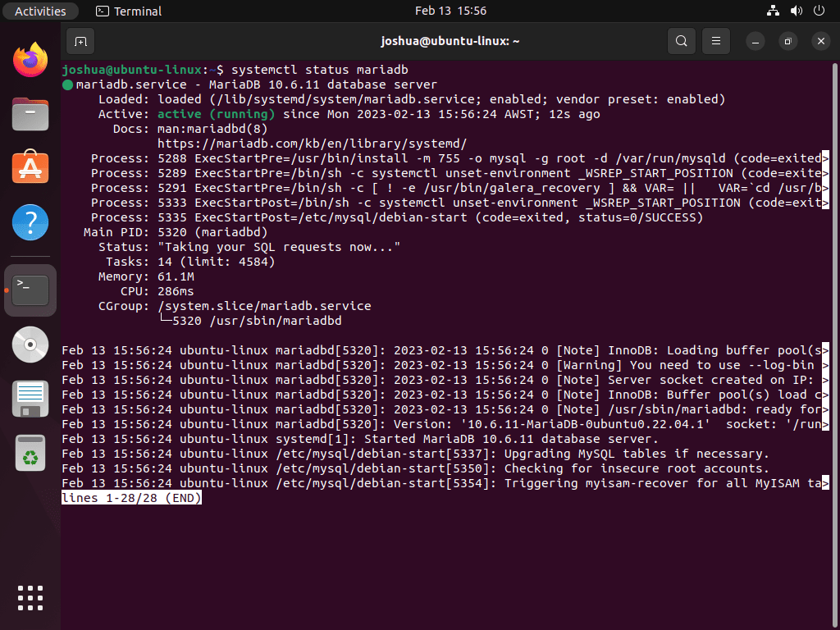
Task: Open the terminal hamburger menu
Action: point(714,40)
